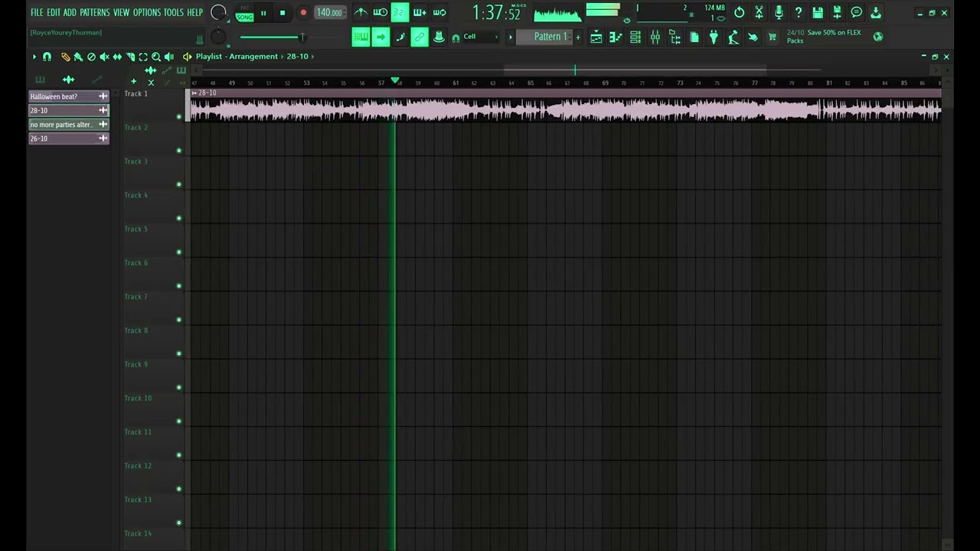Viewport: 980px width, 551px height.
Task: Click save new version icon
Action: tap(837, 12)
